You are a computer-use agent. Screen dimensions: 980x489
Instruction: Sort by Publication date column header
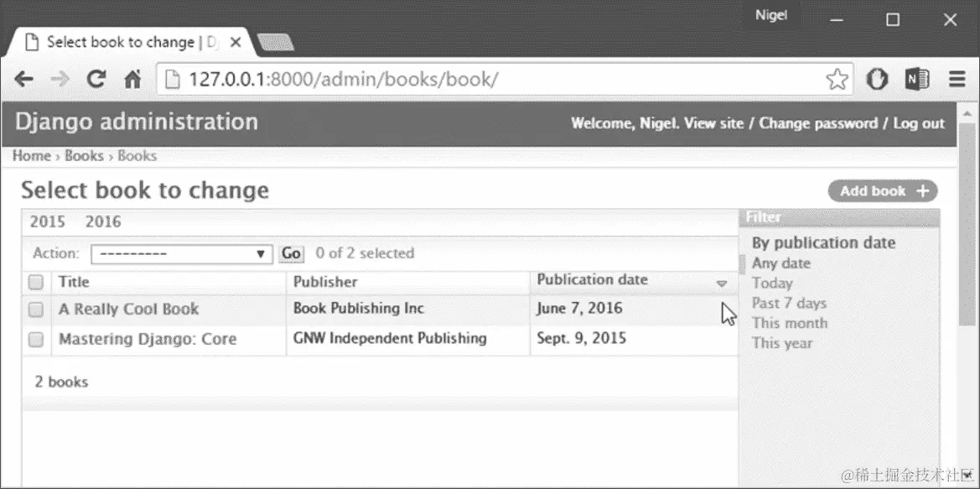[x=592, y=279]
